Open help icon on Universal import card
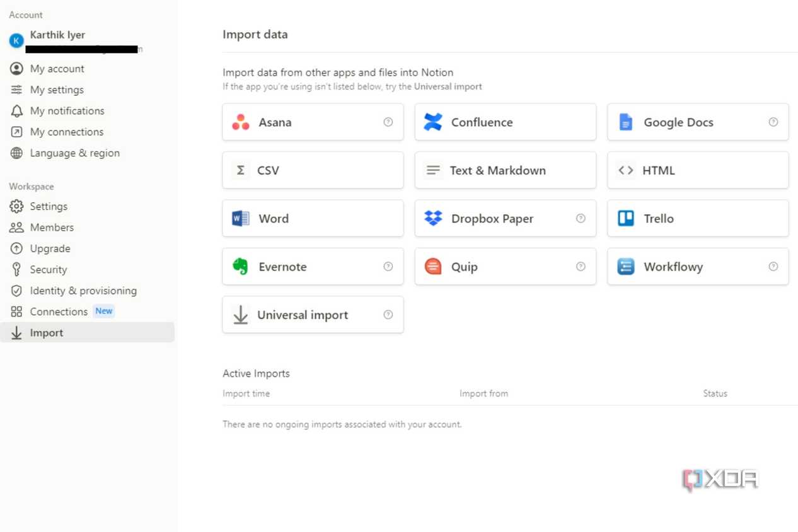 pos(388,315)
